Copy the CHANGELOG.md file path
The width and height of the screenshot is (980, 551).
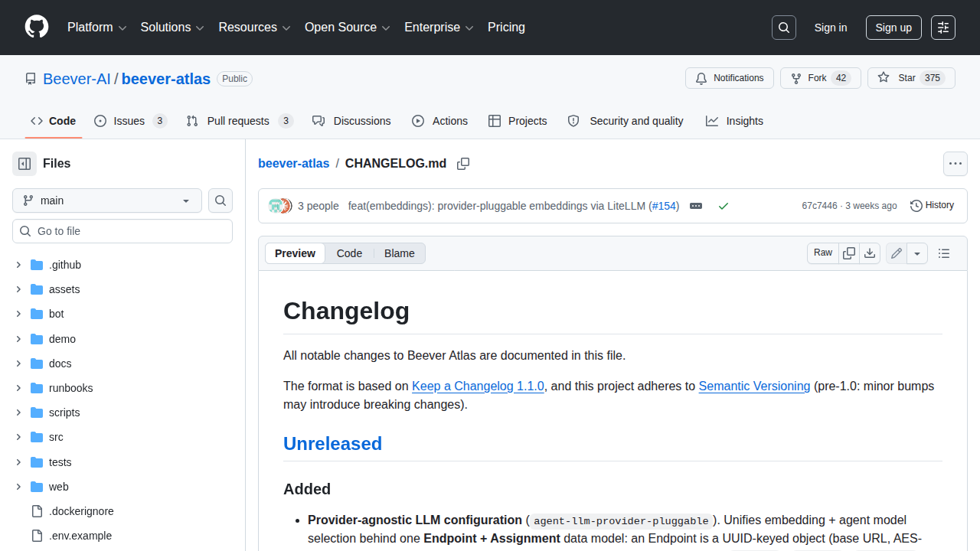point(463,164)
